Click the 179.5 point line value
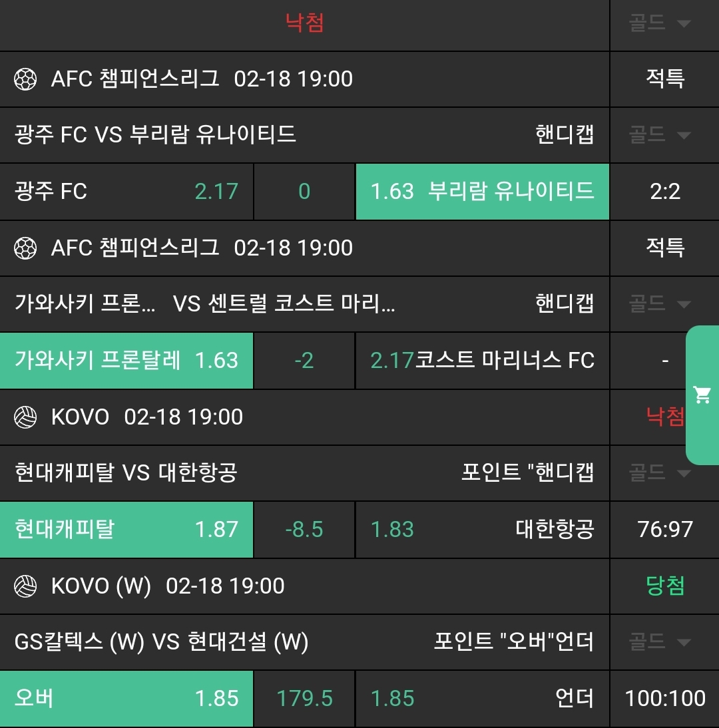The image size is (719, 728). (x=304, y=699)
